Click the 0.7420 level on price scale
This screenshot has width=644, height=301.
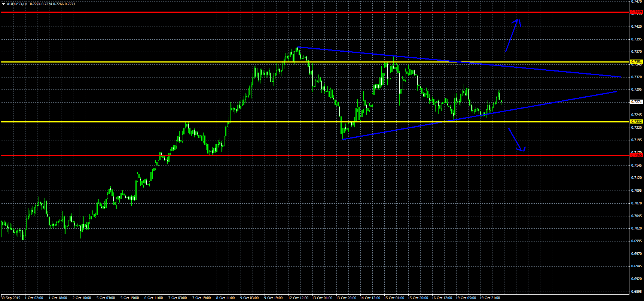(637, 27)
